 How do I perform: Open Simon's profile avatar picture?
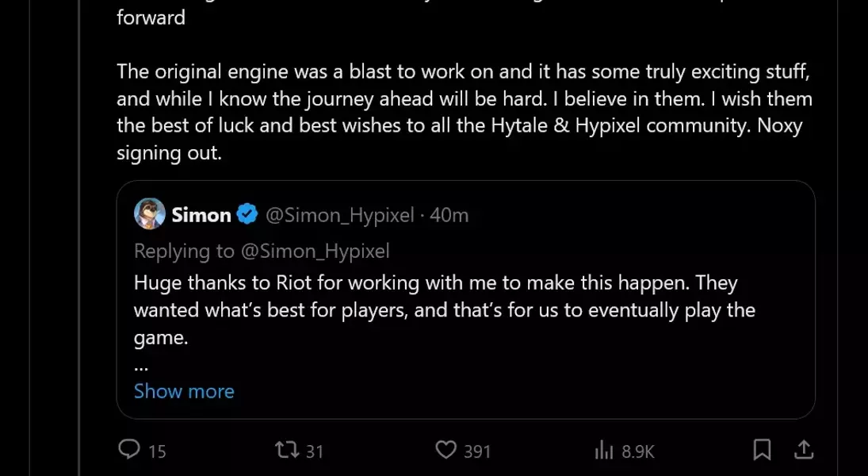pos(149,214)
